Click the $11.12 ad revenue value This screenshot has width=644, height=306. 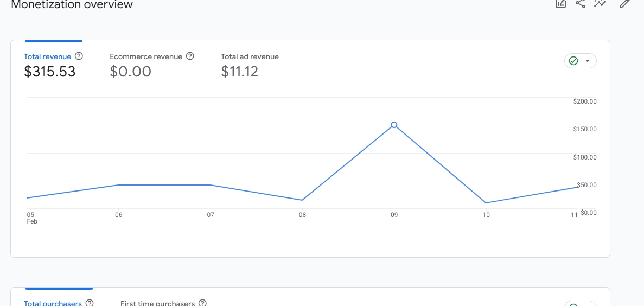[x=239, y=72]
